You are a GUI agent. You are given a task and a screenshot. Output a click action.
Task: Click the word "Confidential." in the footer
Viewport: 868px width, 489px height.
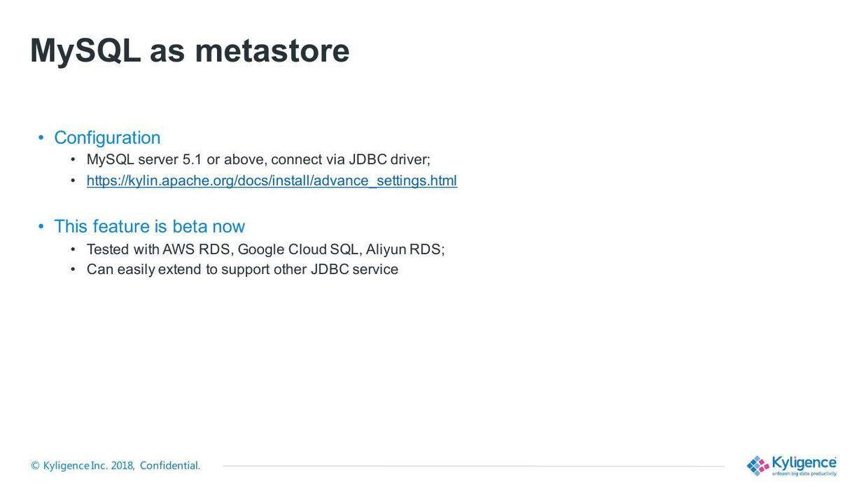[x=170, y=466]
